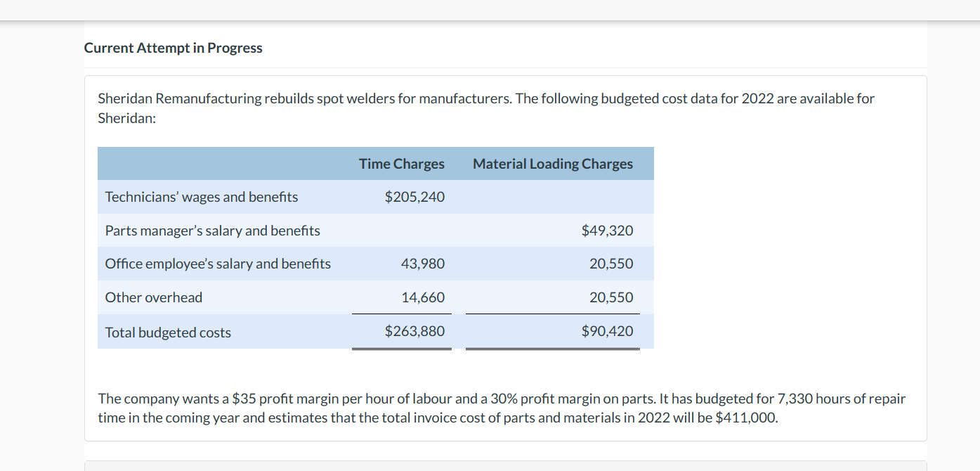The height and width of the screenshot is (471, 980).
Task: Click the Current Attempt in Progress heading
Action: [173, 48]
